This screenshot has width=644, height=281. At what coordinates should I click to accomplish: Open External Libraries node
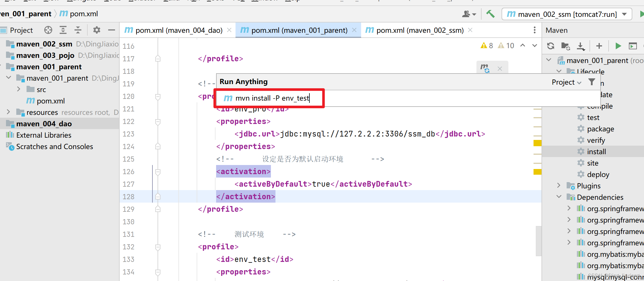click(44, 135)
